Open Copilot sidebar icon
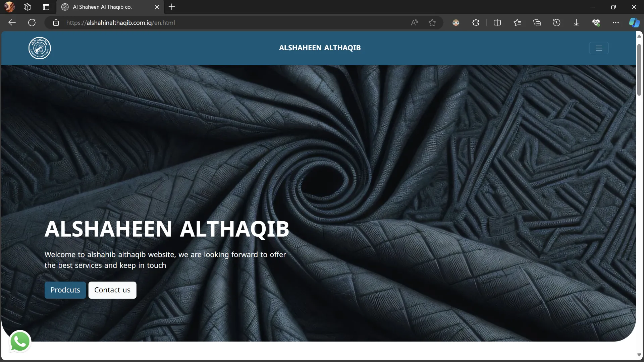The width and height of the screenshot is (644, 362). [634, 23]
